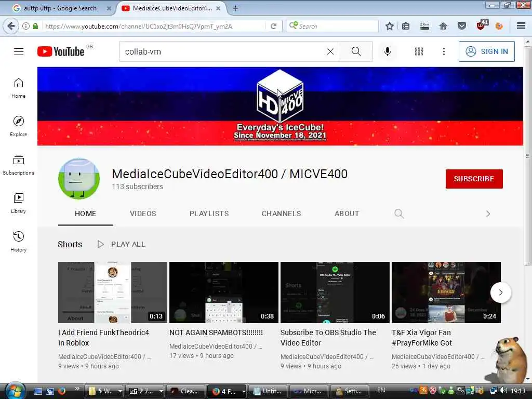Image resolution: width=532 pixels, height=399 pixels.
Task: Open the uBlock Origin extension icon
Action: pos(481,25)
